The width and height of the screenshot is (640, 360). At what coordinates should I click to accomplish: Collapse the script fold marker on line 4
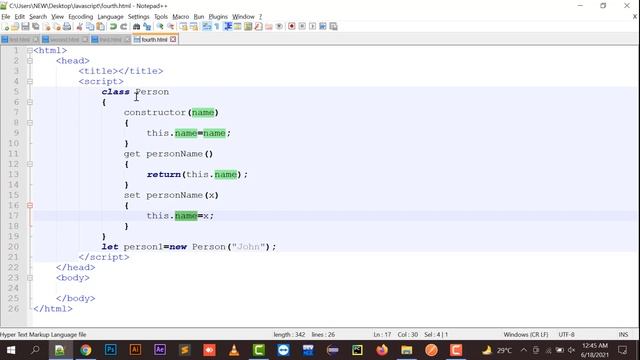tap(29, 82)
